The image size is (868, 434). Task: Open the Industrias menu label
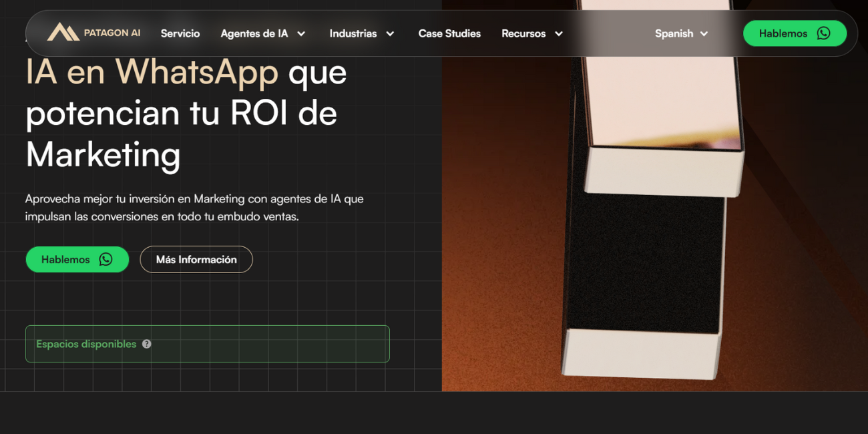[353, 33]
